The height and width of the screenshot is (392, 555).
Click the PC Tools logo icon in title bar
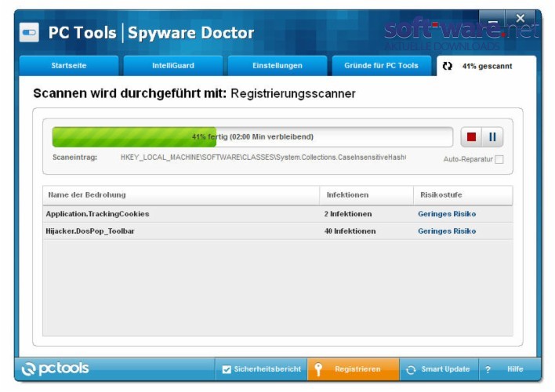coord(29,33)
